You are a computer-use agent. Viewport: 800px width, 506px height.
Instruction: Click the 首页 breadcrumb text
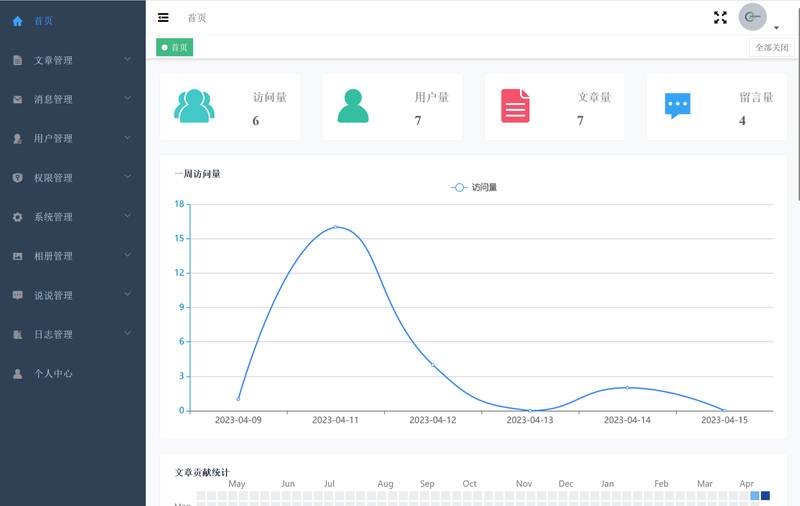click(x=197, y=18)
